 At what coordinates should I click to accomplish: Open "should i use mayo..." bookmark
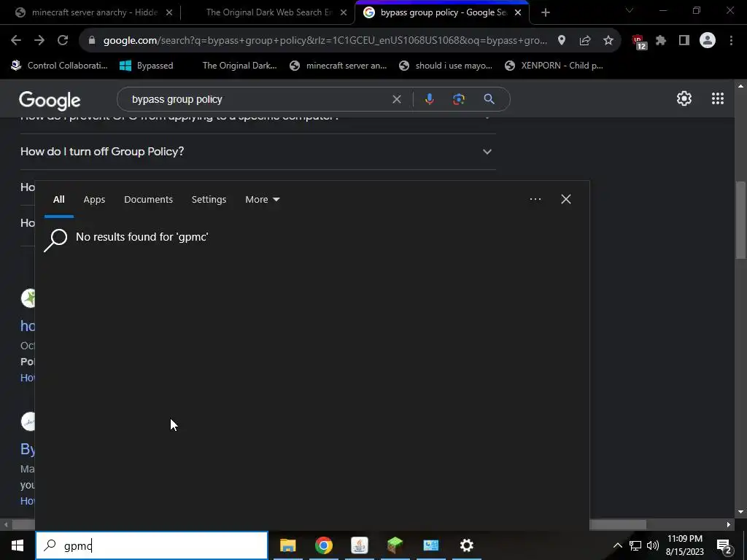click(446, 66)
